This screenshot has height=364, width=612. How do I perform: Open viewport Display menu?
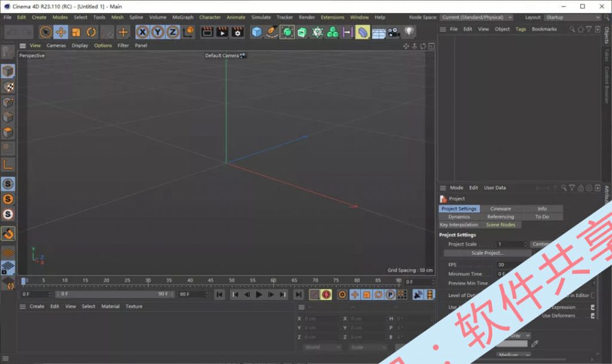pyautogui.click(x=79, y=45)
